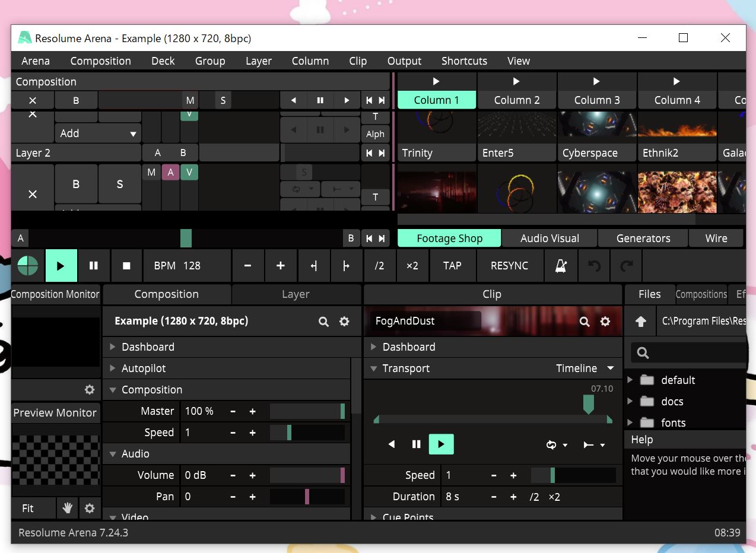Click the undo arrow icon

(594, 266)
